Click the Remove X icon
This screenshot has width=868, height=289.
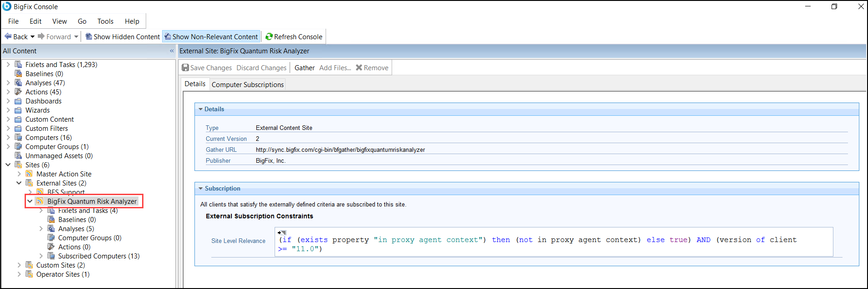coord(359,67)
